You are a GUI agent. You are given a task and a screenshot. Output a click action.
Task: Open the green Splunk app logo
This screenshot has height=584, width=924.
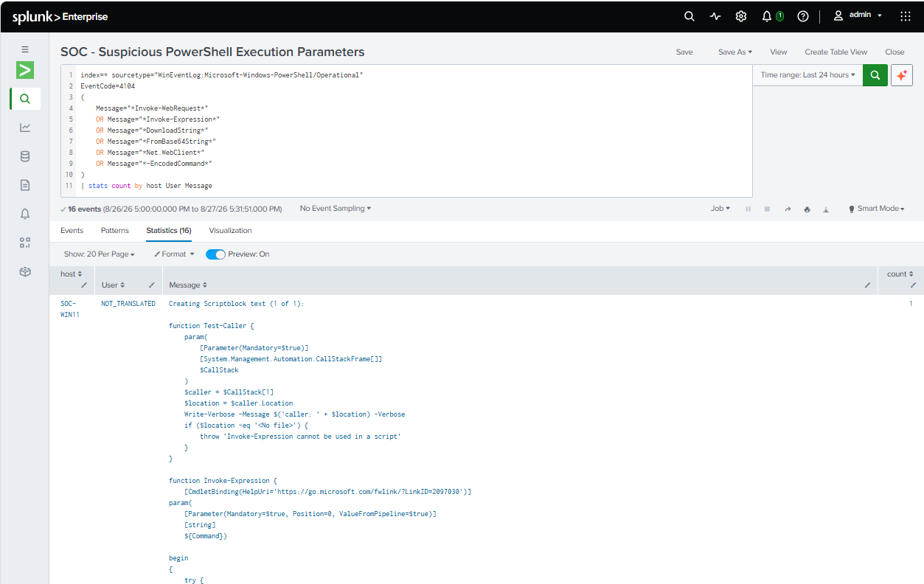click(25, 70)
